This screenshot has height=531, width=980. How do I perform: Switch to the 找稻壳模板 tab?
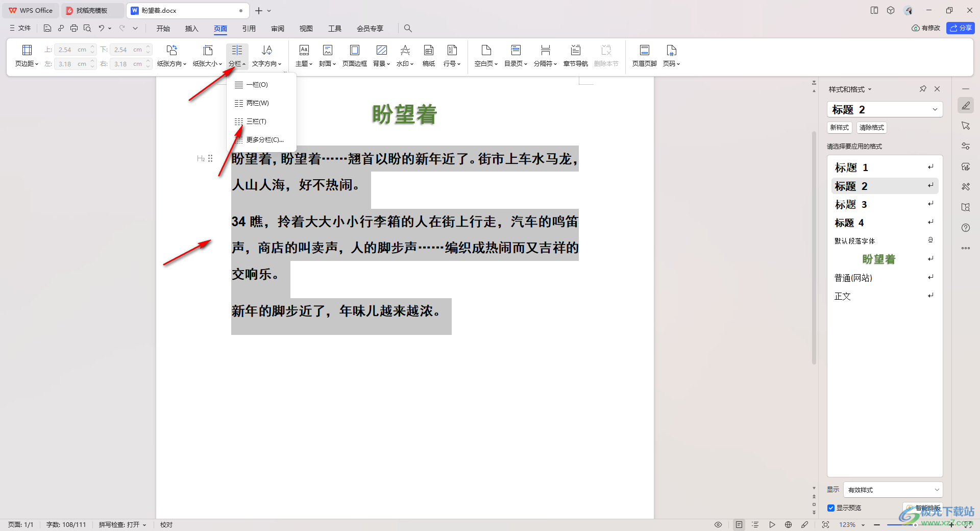[92, 10]
